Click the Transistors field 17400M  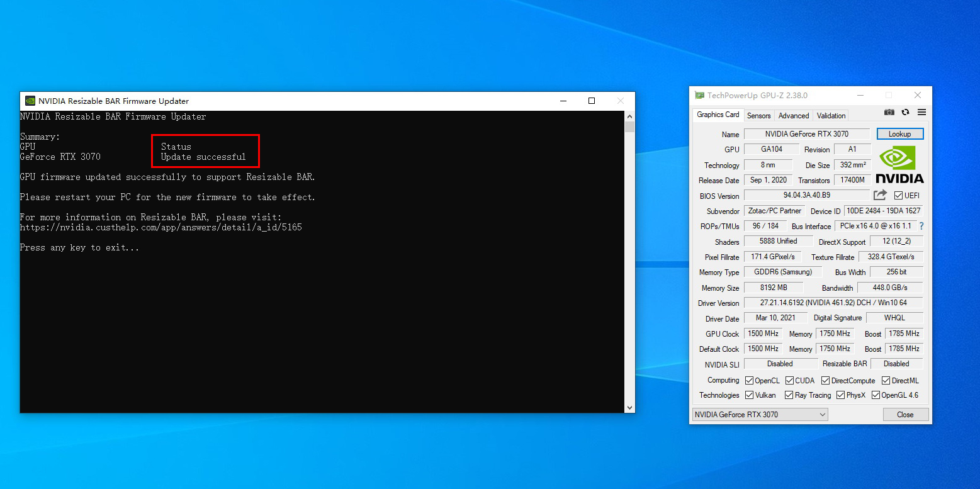(852, 180)
